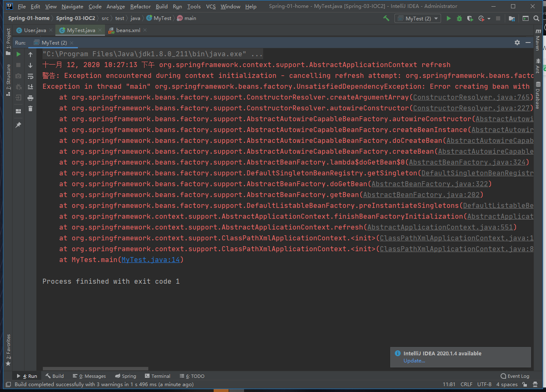Screen dimensions: 546x392
Task: Open the Tools menu
Action: tap(194, 6)
